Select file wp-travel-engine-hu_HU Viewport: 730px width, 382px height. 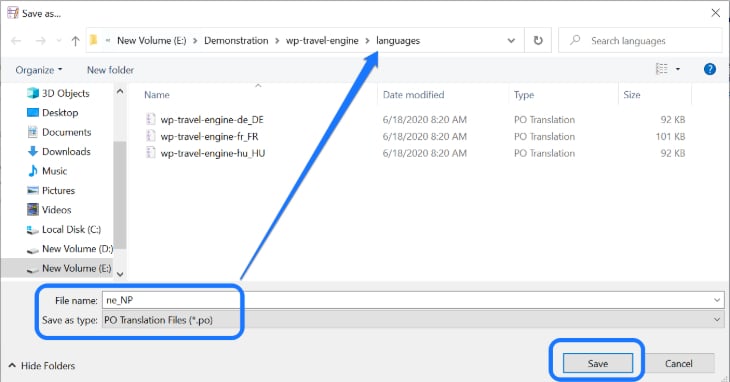tap(212, 153)
